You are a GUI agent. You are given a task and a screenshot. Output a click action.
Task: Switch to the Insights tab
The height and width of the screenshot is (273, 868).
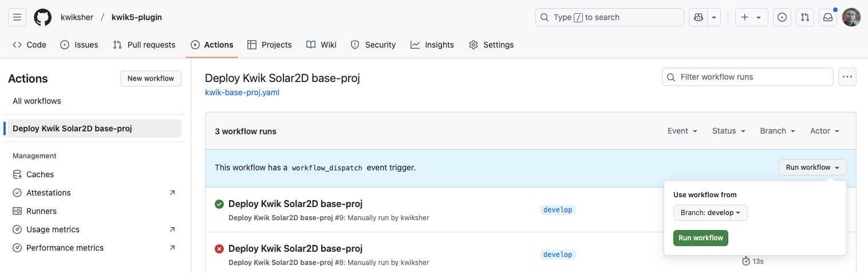tap(432, 45)
